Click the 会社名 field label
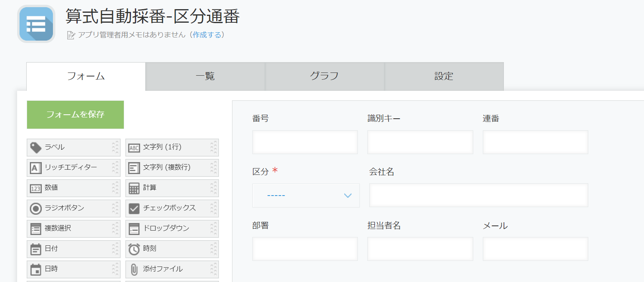 point(382,172)
